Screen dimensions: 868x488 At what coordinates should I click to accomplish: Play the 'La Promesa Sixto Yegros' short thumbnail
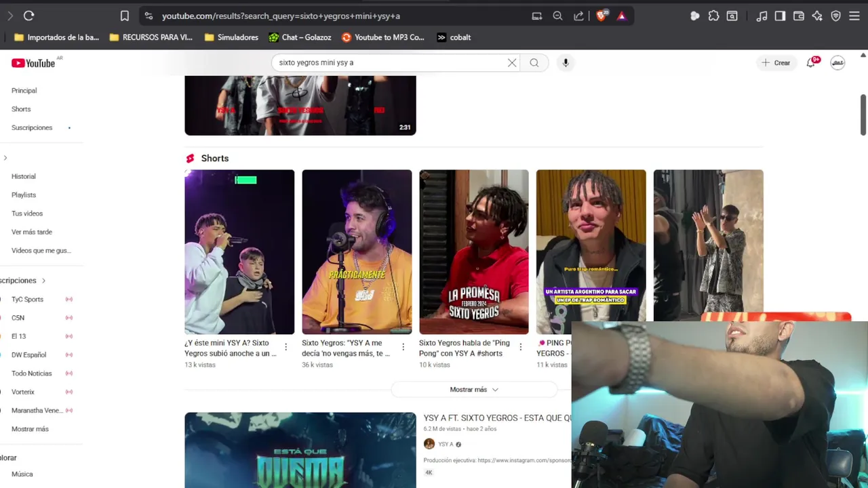click(x=474, y=252)
